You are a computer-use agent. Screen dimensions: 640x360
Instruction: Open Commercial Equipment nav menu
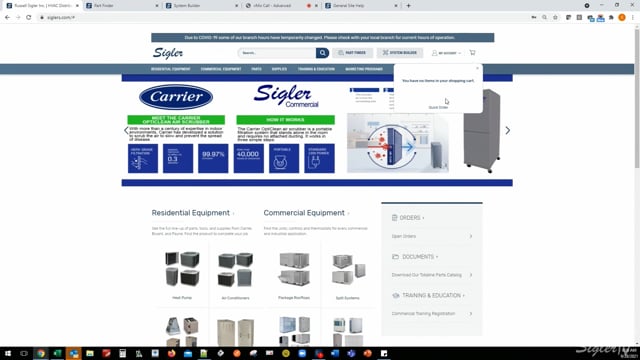221,69
